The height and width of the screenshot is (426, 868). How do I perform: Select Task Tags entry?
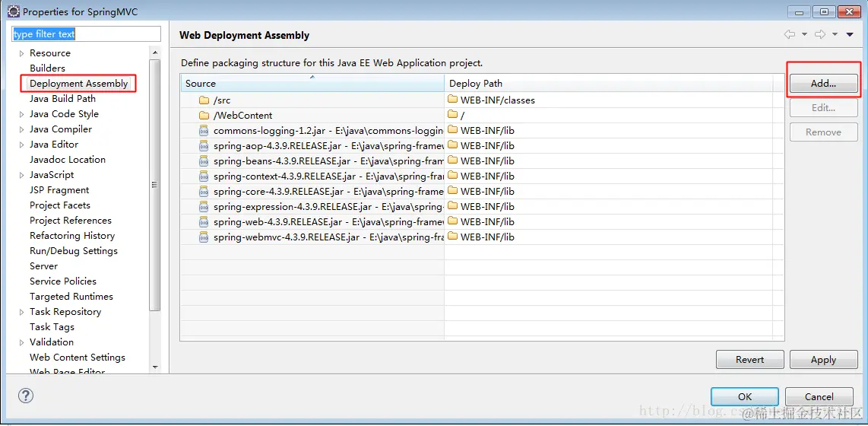(x=52, y=327)
